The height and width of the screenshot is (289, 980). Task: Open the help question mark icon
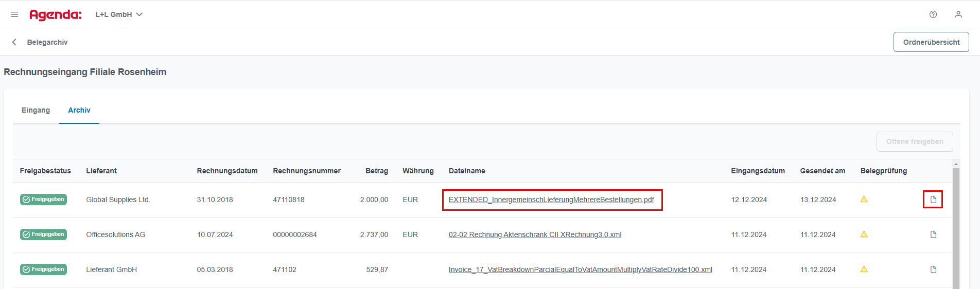pos(933,14)
